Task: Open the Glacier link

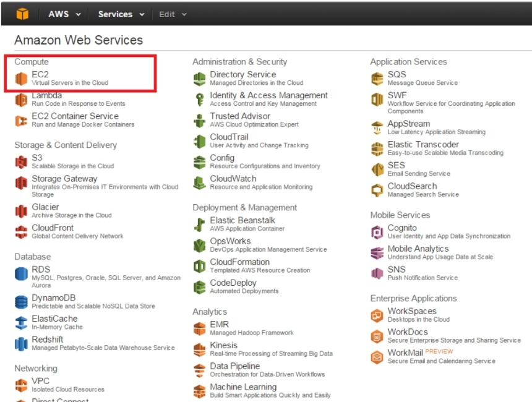Action: (45, 207)
